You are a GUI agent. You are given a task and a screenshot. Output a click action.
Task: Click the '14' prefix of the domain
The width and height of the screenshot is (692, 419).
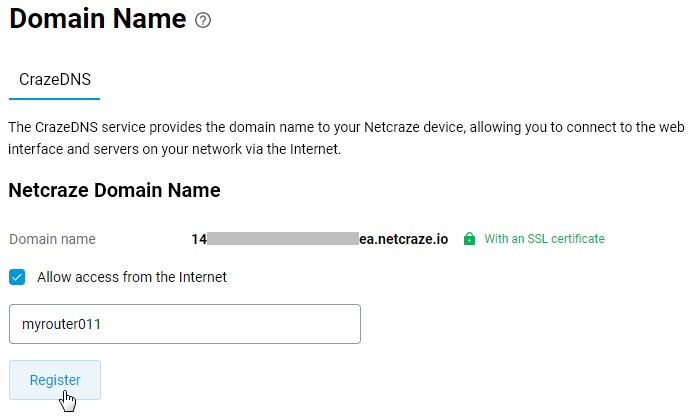198,239
